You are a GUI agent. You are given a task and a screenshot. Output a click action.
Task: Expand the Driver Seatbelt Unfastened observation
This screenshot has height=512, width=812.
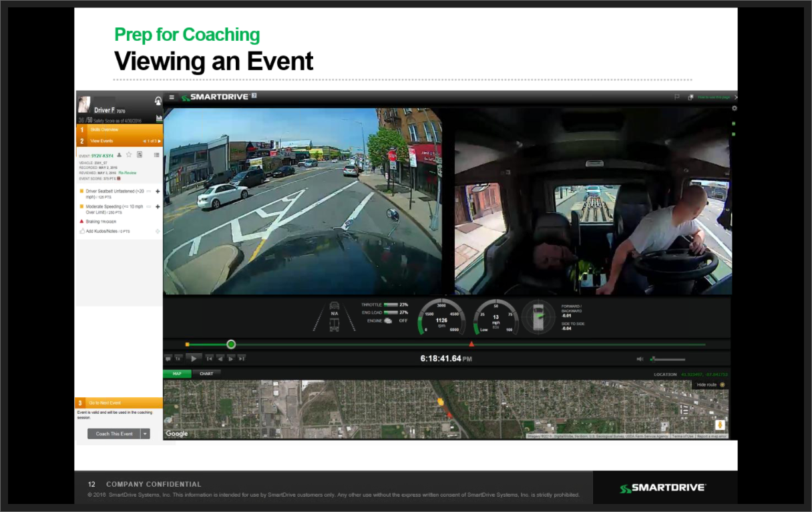(x=158, y=191)
